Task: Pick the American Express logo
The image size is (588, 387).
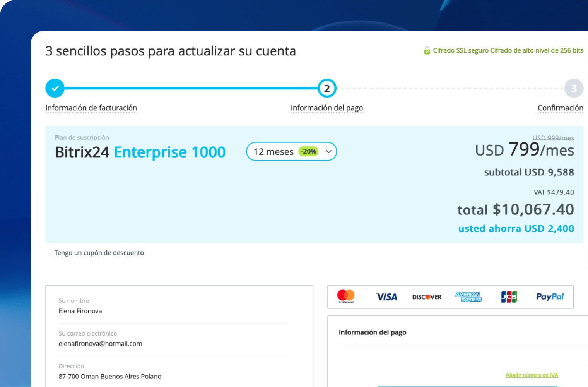Action: point(468,297)
